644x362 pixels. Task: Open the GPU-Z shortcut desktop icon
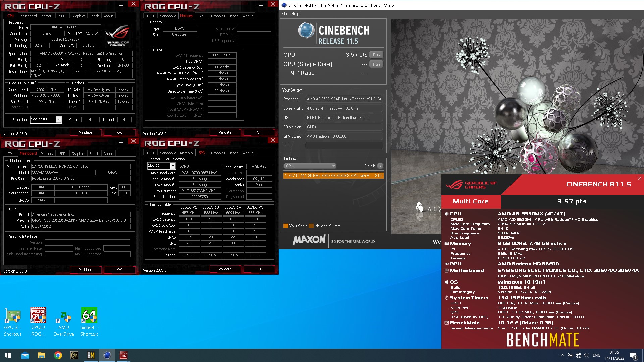(x=13, y=321)
